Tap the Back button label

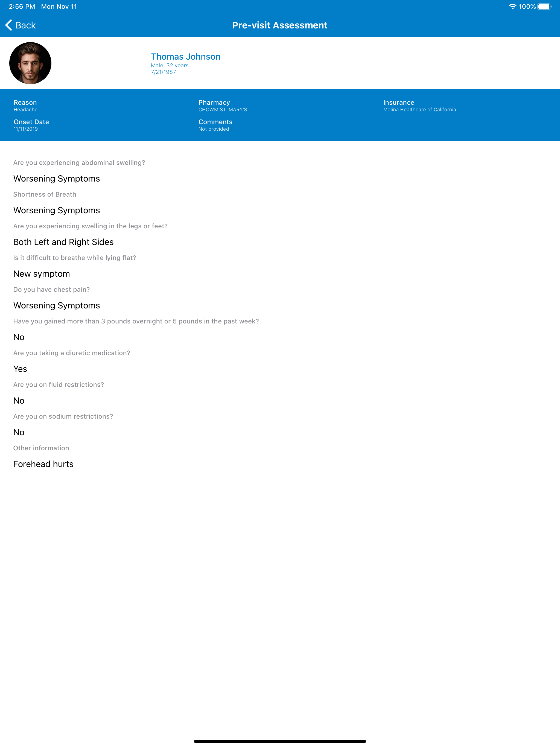click(x=25, y=25)
